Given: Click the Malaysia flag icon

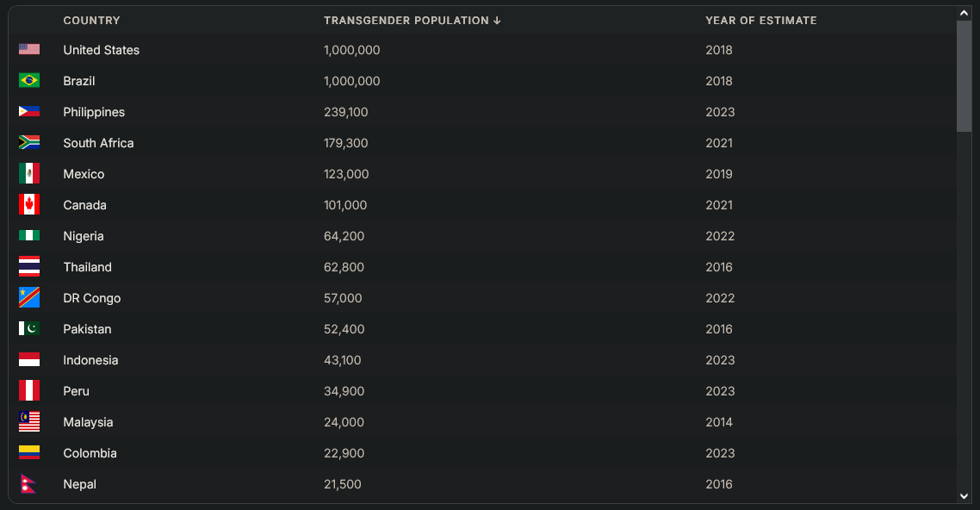Looking at the screenshot, I should pos(29,422).
